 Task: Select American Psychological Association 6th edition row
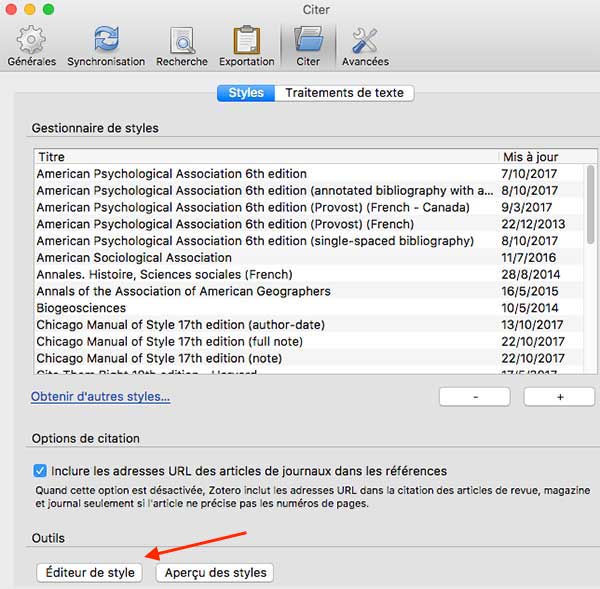[x=308, y=174]
